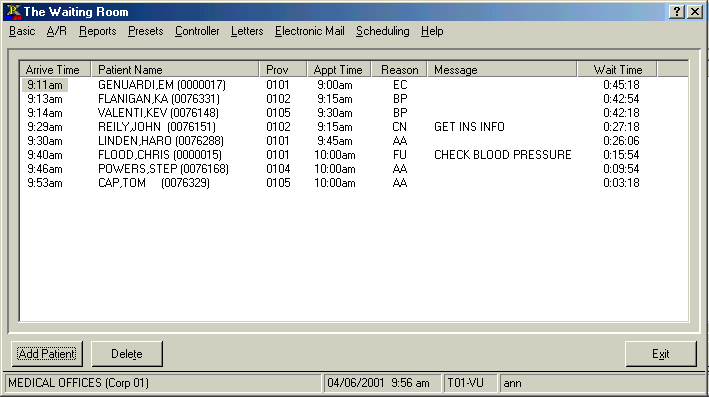Image resolution: width=709 pixels, height=397 pixels.
Task: Select patient LINDEN,HARO (0076288)
Action: coord(161,141)
